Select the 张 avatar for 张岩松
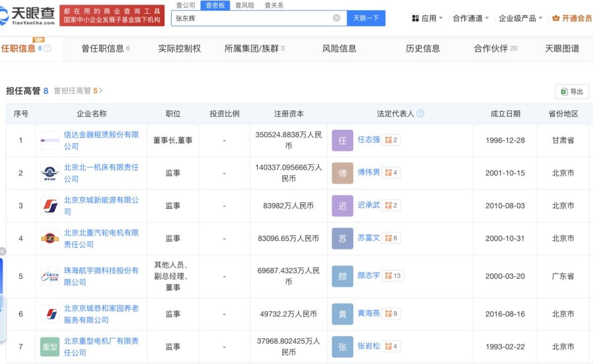The image size is (593, 364). pyautogui.click(x=342, y=347)
